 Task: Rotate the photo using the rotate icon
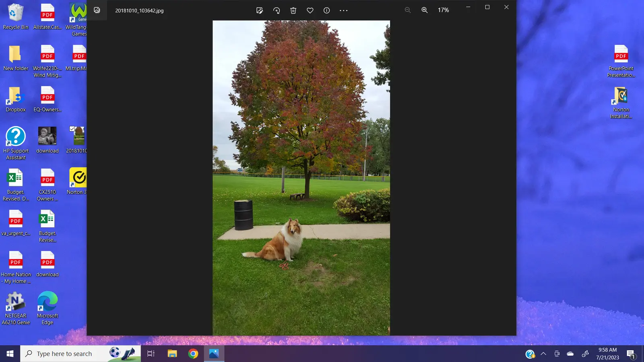(x=277, y=10)
